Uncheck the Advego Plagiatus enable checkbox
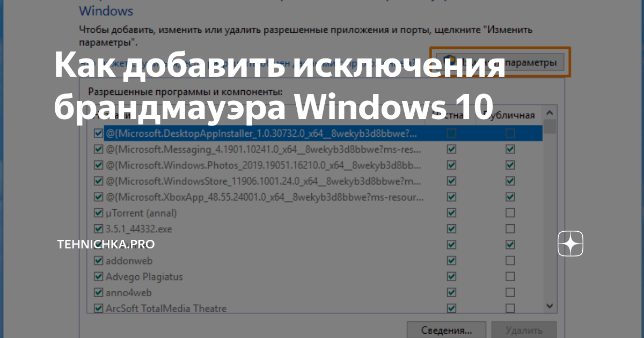Viewport: 644px width, 338px height. tap(98, 277)
